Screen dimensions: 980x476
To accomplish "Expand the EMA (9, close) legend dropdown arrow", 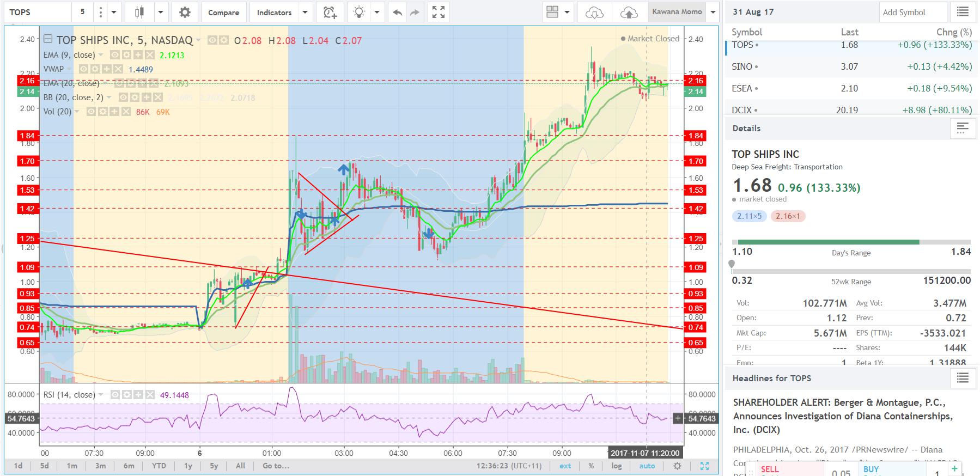I will click(x=100, y=55).
